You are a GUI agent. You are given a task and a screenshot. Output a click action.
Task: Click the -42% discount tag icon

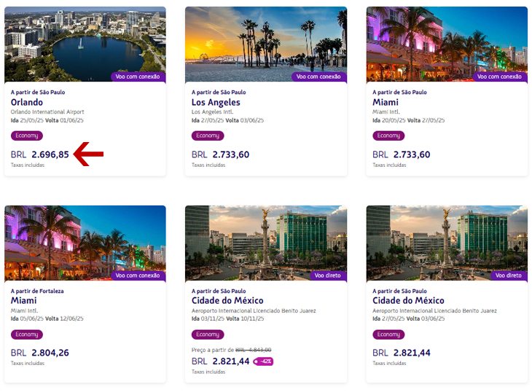point(263,361)
